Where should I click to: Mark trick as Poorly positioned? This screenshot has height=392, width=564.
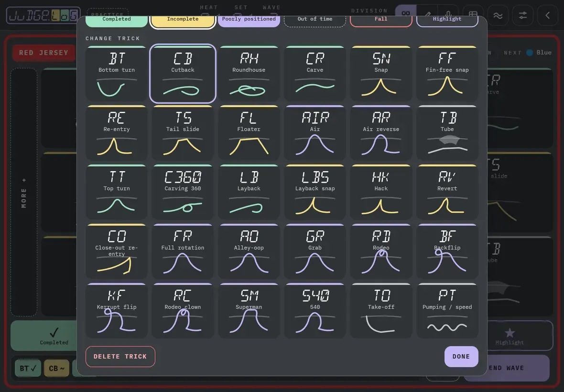coord(249,21)
